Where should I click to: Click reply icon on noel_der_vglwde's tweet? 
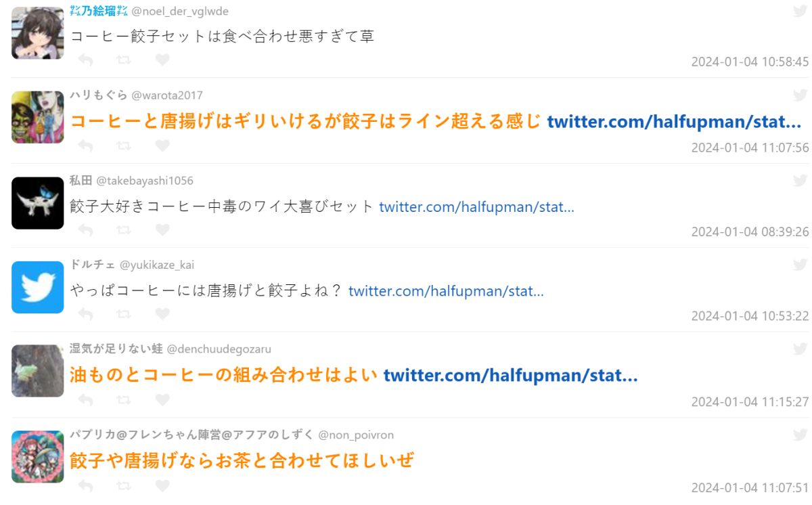(85, 60)
